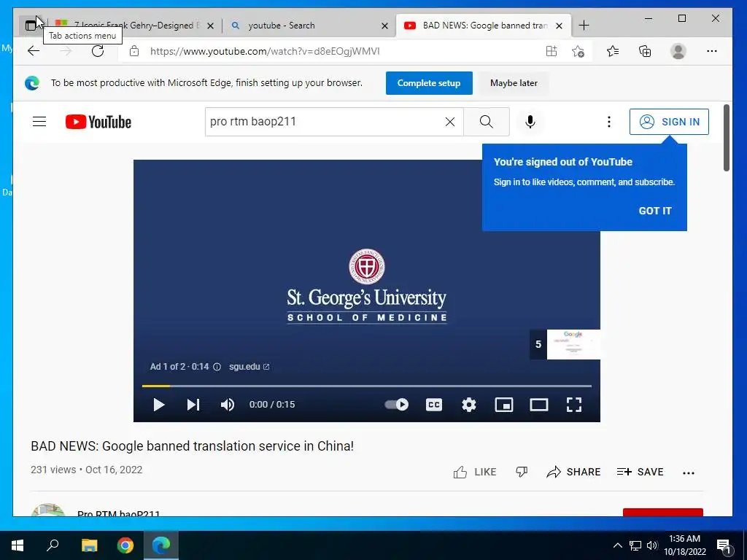Toggle closed captions with the CC button

pos(433,405)
